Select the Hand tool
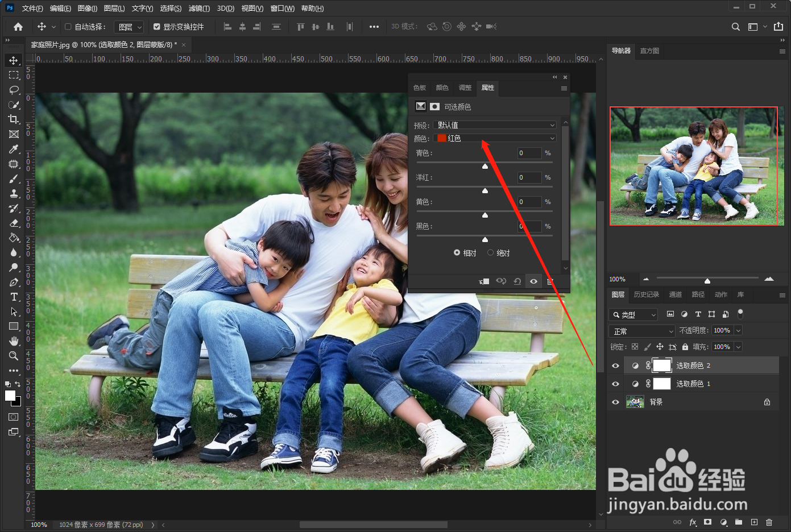The width and height of the screenshot is (791, 532). (x=14, y=341)
